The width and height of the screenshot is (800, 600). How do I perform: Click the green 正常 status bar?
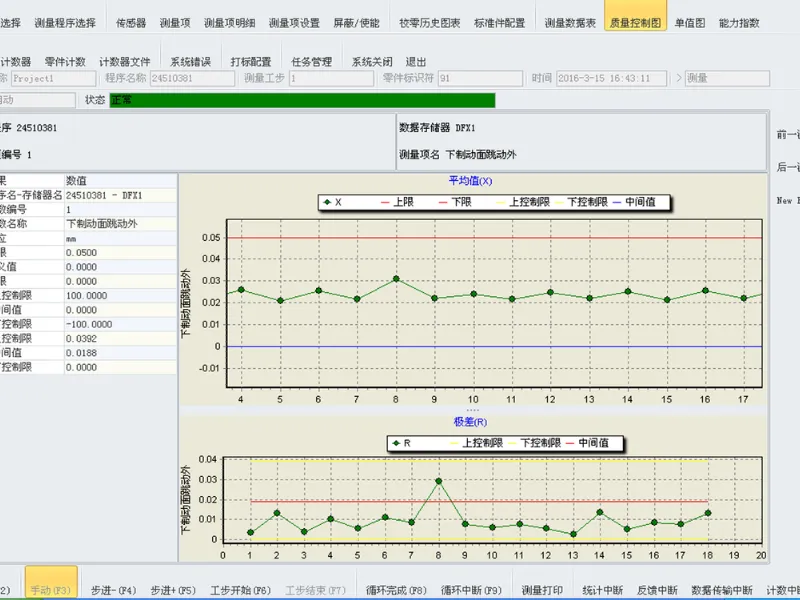point(302,100)
